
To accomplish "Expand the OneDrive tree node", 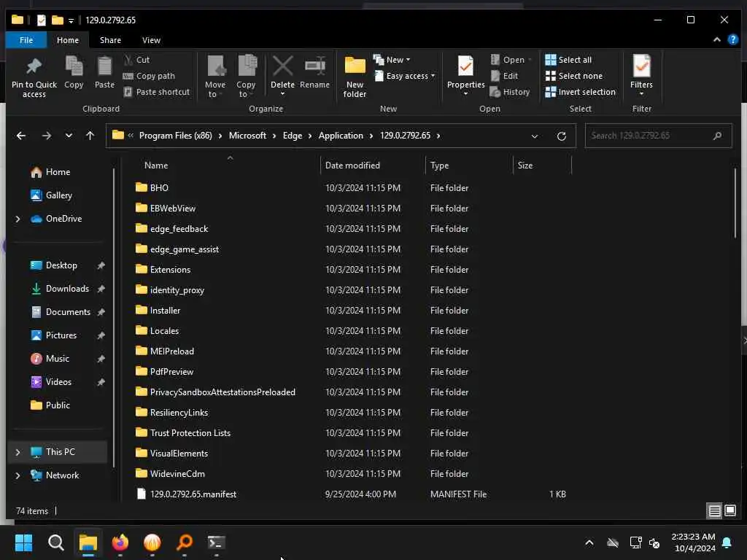I will [x=18, y=219].
